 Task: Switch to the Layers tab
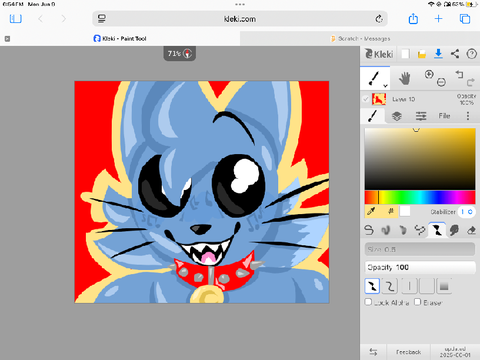(397, 116)
